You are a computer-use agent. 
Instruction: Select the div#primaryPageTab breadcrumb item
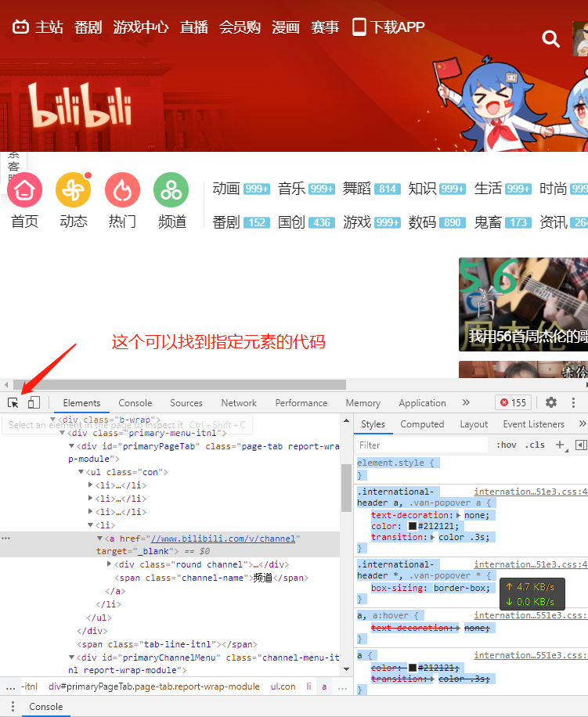(x=153, y=686)
